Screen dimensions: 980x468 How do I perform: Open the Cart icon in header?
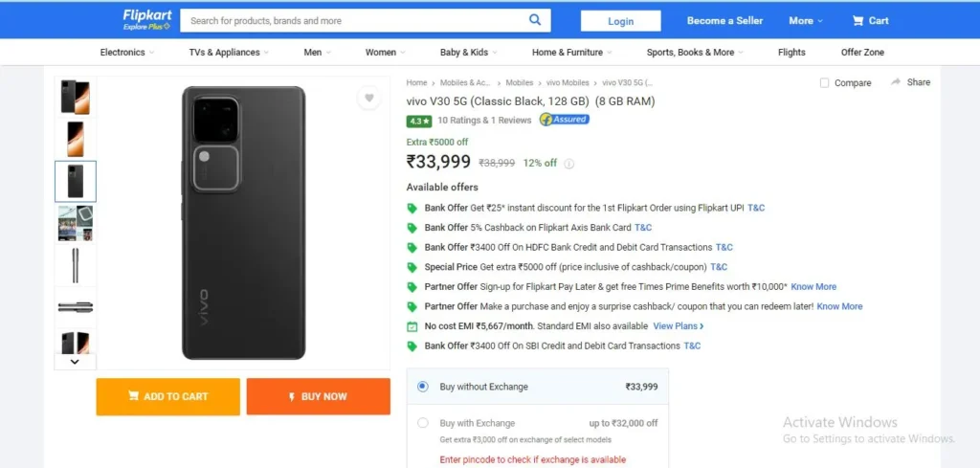click(857, 21)
